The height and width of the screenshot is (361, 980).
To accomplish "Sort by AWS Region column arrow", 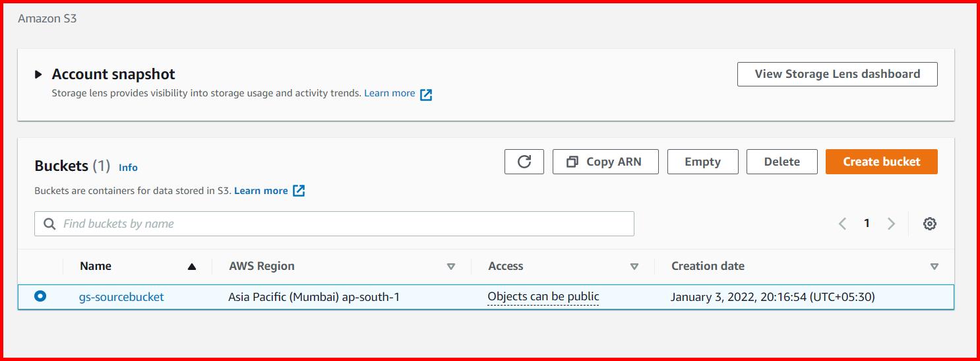I will [x=451, y=267].
